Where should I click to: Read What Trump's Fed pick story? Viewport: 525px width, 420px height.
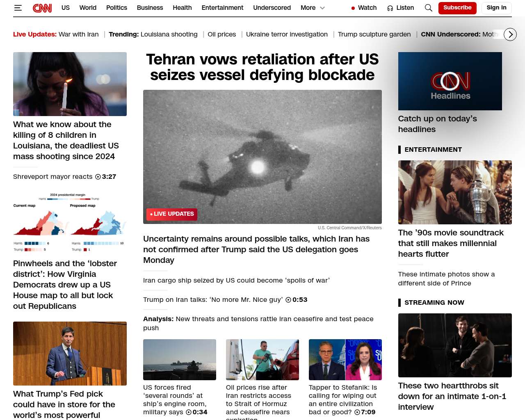pyautogui.click(x=64, y=404)
